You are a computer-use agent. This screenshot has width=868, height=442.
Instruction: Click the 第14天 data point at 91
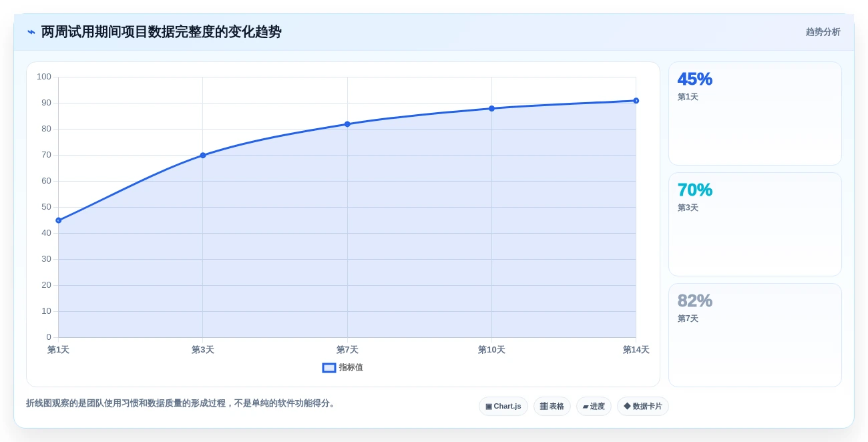point(636,101)
